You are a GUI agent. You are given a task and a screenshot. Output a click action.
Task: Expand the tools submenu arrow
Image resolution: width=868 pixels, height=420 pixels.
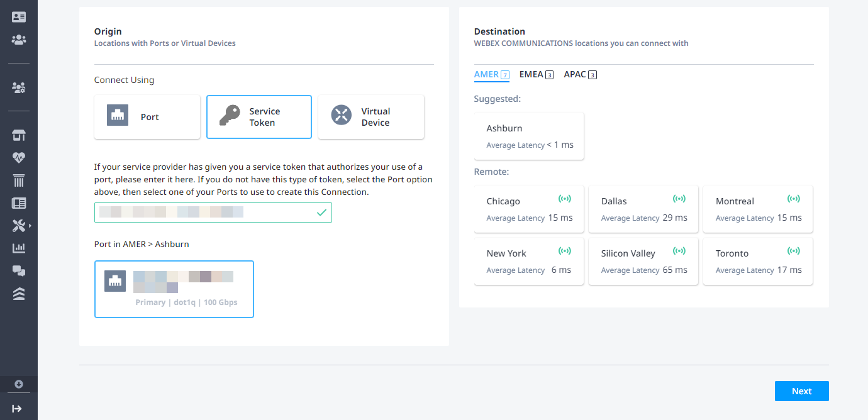coord(30,226)
